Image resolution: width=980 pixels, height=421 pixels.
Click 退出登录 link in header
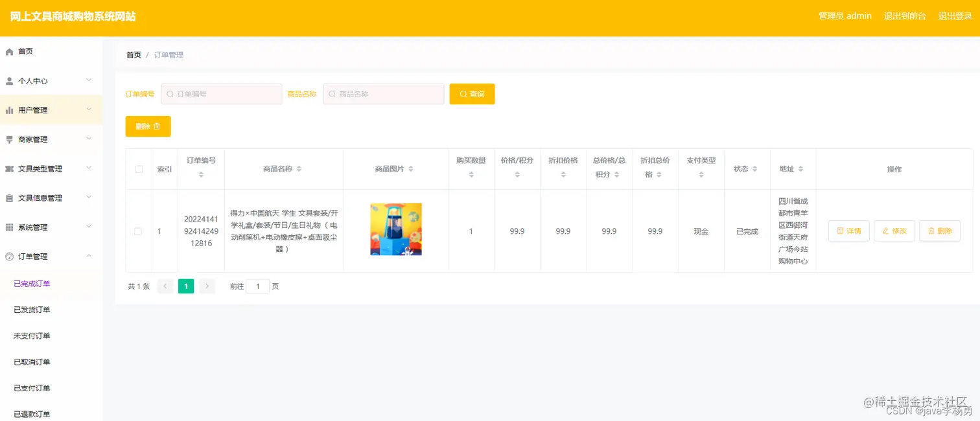[955, 16]
